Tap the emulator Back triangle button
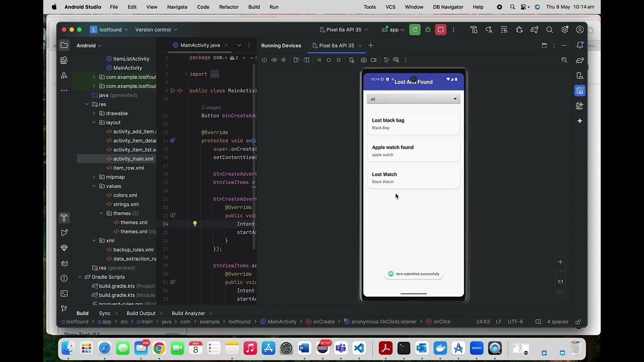Viewport: 644px width, 362px height. click(x=319, y=60)
